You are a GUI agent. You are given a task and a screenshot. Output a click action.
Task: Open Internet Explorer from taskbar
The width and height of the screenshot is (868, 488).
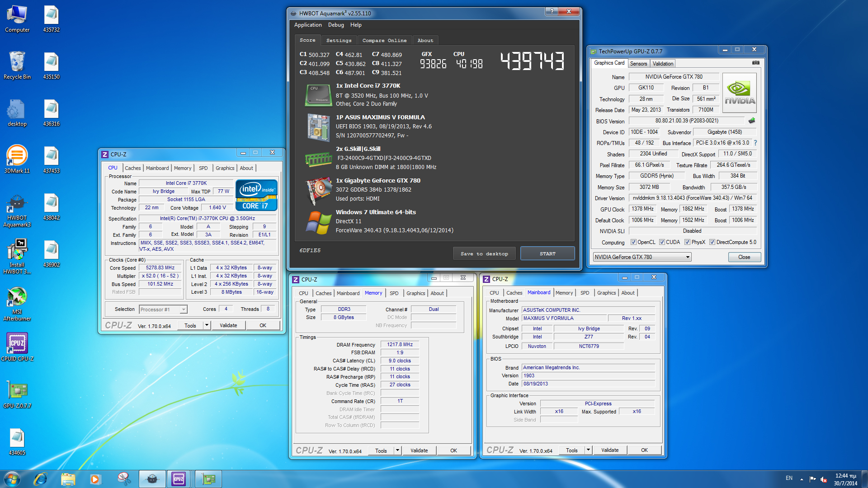pos(41,479)
